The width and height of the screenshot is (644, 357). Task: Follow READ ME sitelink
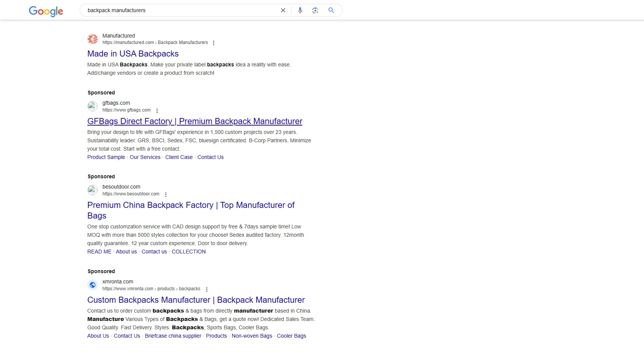pyautogui.click(x=99, y=252)
